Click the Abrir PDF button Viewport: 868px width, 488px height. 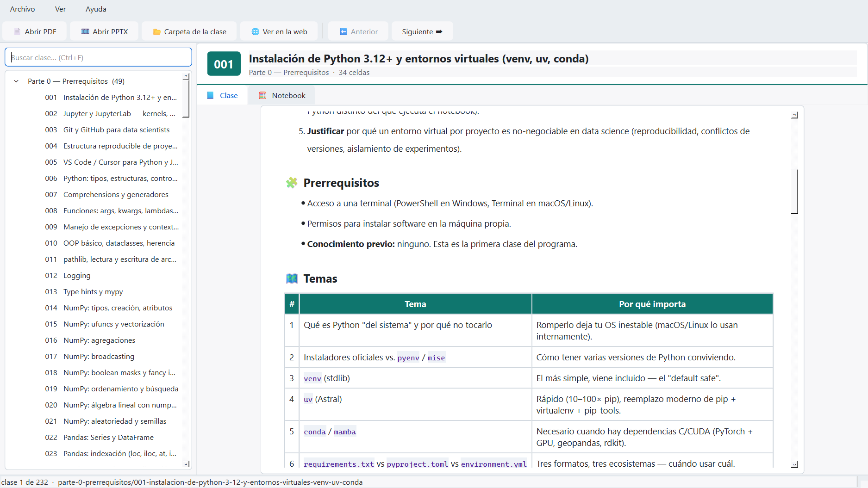click(x=35, y=31)
